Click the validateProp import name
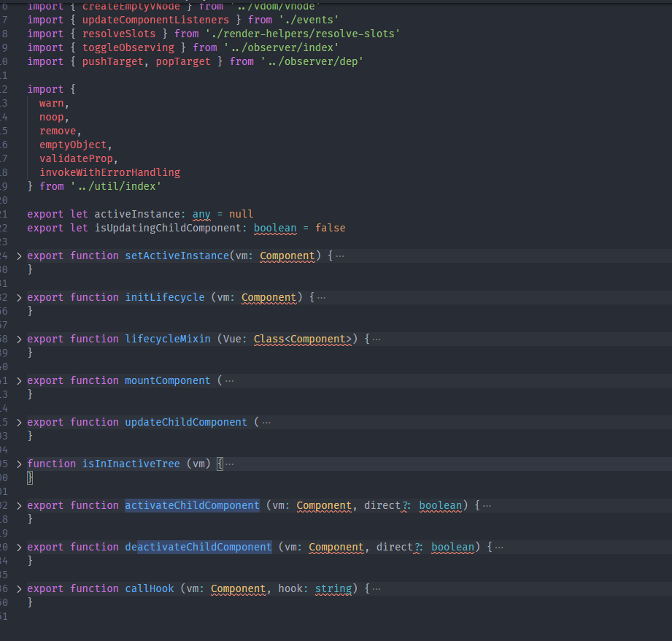The height and width of the screenshot is (641, 672). [77, 159]
